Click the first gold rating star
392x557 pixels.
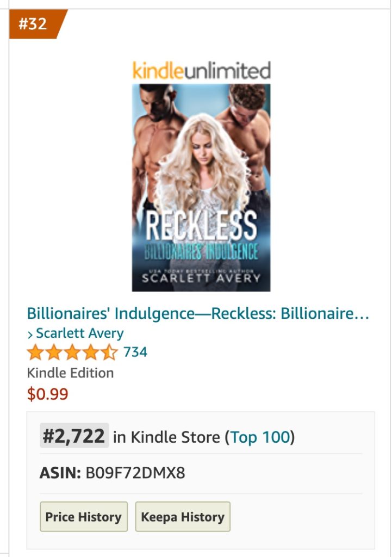pyautogui.click(x=35, y=353)
